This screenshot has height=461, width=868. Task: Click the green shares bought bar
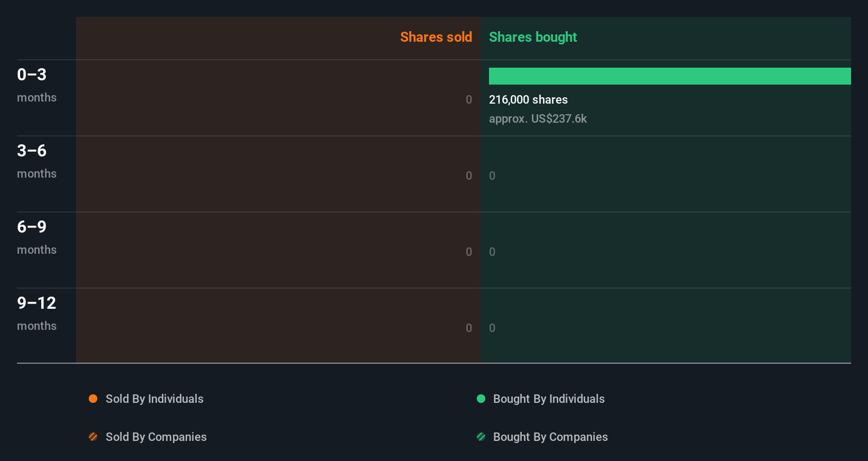[x=669, y=76]
